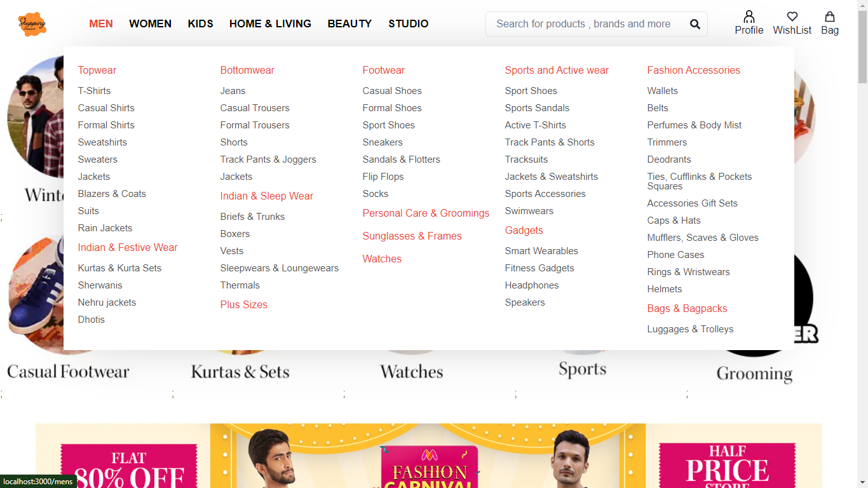Browse Wallets
This screenshot has height=488, width=868.
pyautogui.click(x=663, y=91)
